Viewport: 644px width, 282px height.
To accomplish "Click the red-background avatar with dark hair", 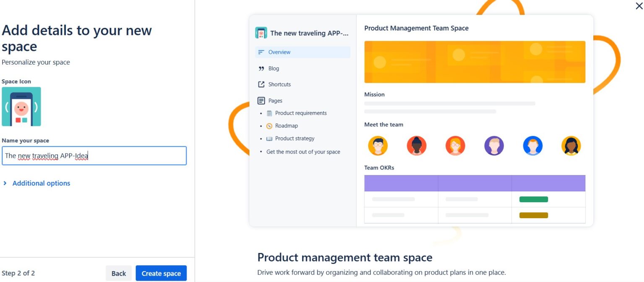I will 416,146.
